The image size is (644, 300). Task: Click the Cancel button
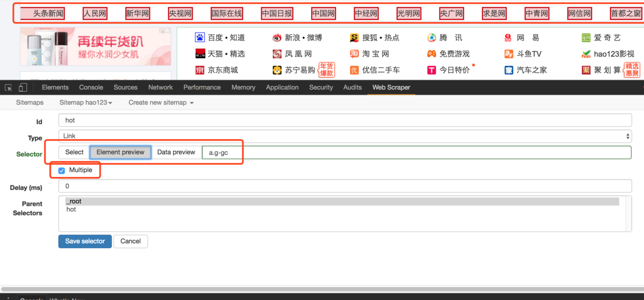(130, 241)
